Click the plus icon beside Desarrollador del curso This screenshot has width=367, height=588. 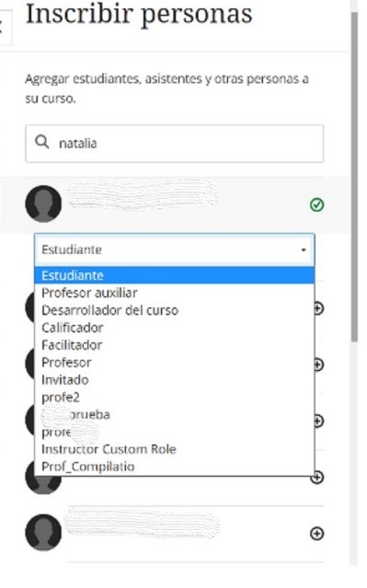point(318,308)
